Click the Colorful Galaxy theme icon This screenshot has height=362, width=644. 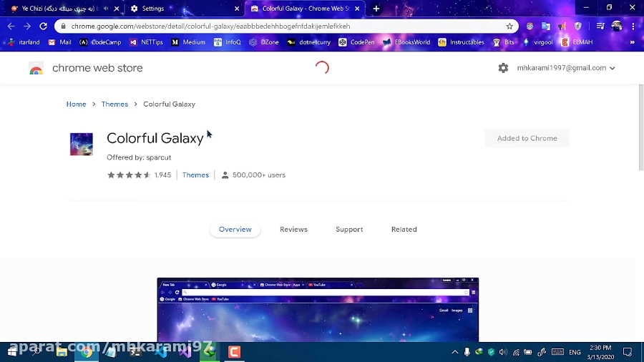coord(82,144)
